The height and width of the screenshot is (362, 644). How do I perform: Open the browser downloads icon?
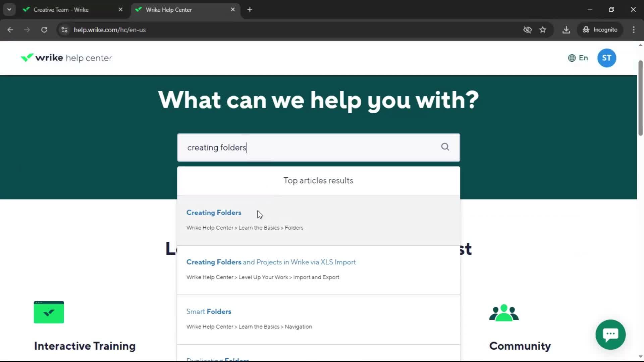coord(566,30)
